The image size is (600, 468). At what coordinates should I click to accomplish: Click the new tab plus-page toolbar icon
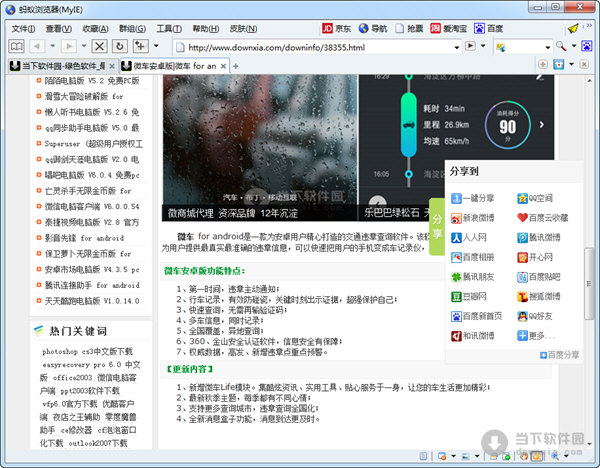tap(140, 46)
